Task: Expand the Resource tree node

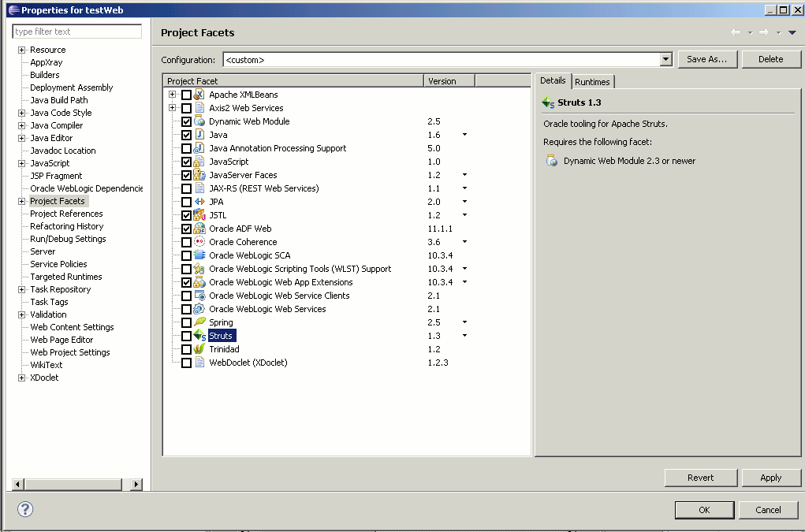Action: [x=21, y=50]
